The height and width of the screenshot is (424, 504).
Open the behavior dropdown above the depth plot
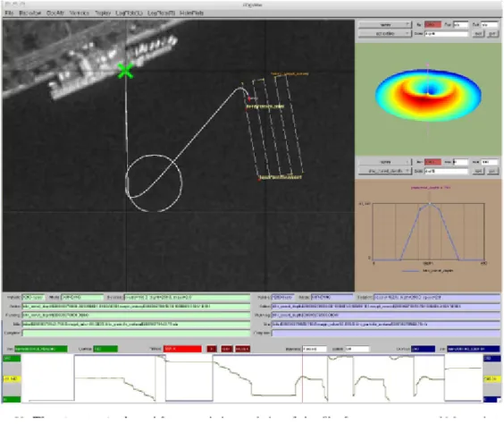coord(385,171)
